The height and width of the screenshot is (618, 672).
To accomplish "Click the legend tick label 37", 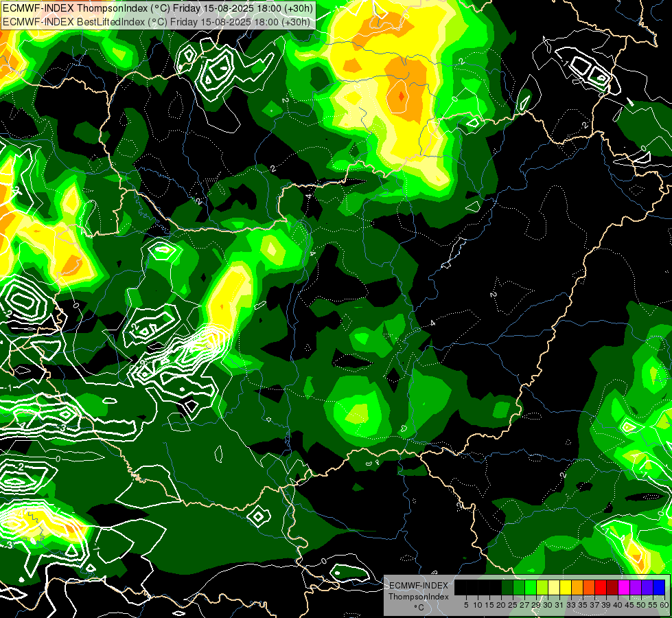I will (594, 605).
